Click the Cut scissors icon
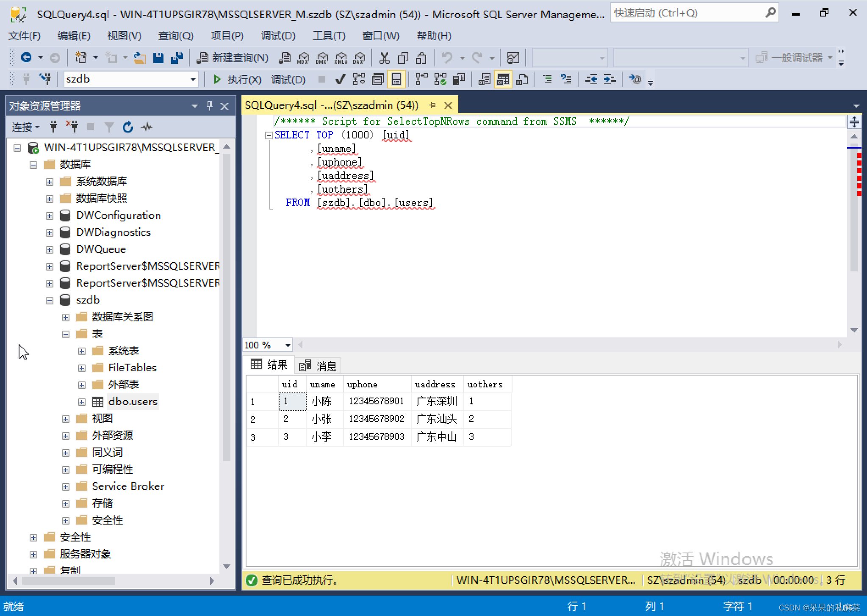 [384, 58]
